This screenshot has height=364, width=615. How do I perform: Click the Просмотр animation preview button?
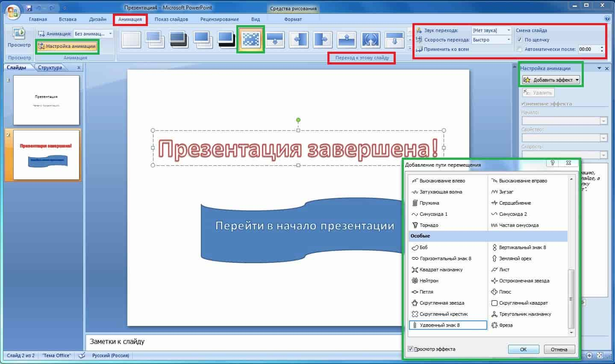[x=19, y=38]
